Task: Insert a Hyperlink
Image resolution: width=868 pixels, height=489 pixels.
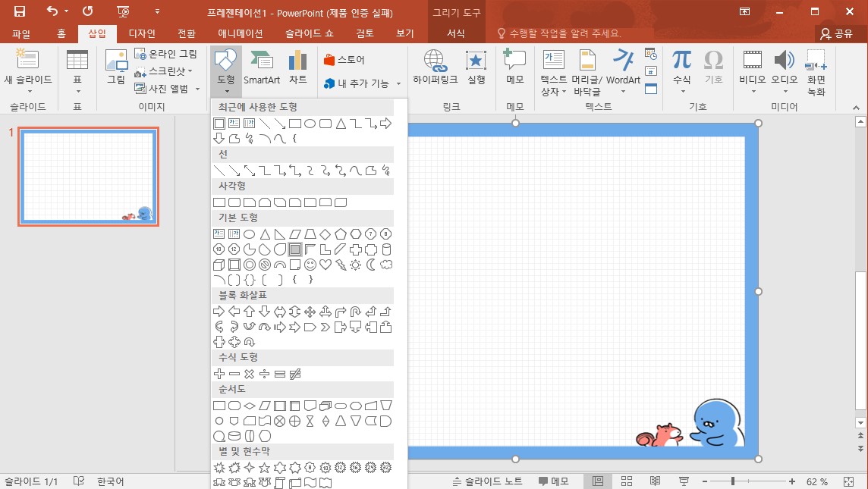Action: click(x=435, y=68)
